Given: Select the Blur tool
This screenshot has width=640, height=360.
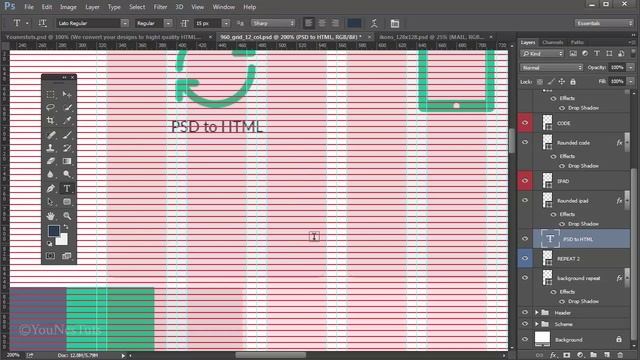Looking at the screenshot, I should 51,174.
